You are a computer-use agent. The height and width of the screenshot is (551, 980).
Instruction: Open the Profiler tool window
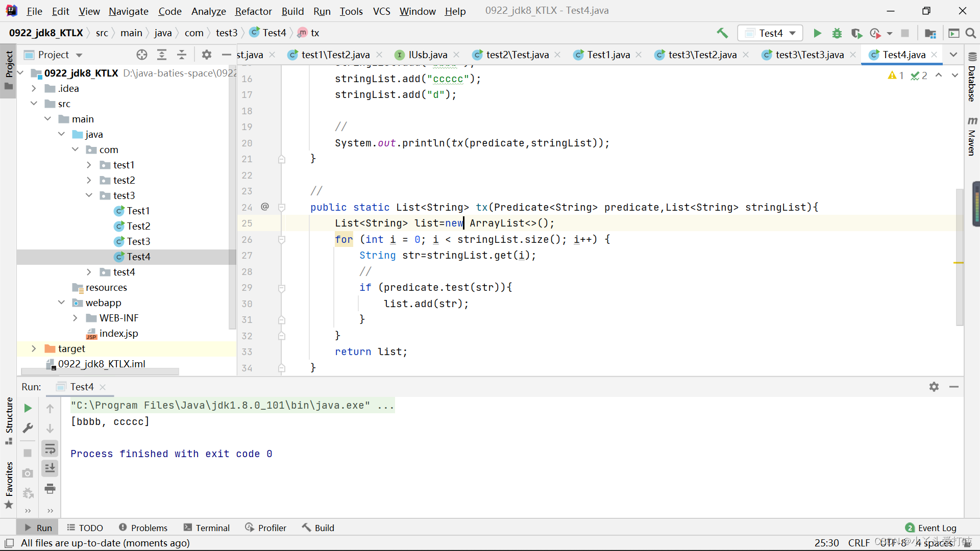[x=265, y=528]
